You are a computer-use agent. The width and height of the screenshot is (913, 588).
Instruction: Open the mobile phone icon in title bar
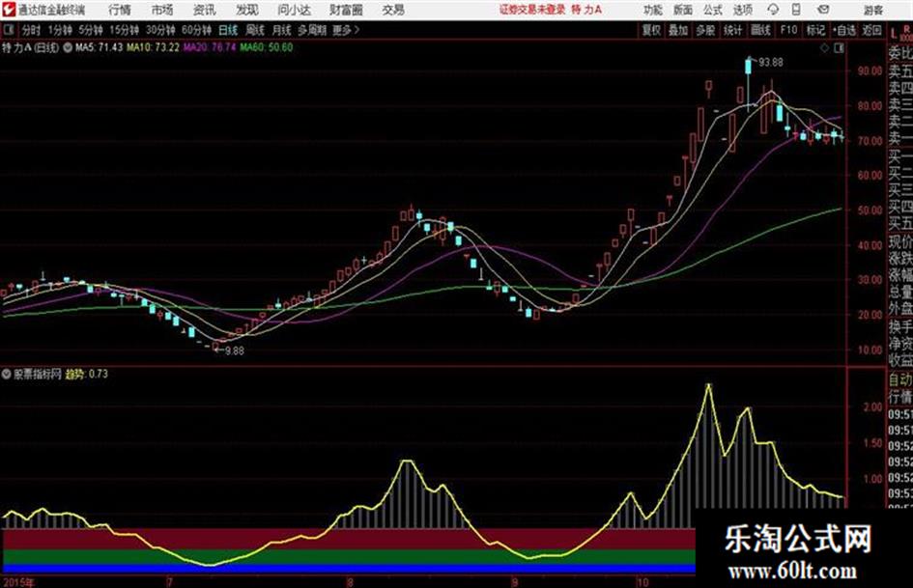[796, 10]
